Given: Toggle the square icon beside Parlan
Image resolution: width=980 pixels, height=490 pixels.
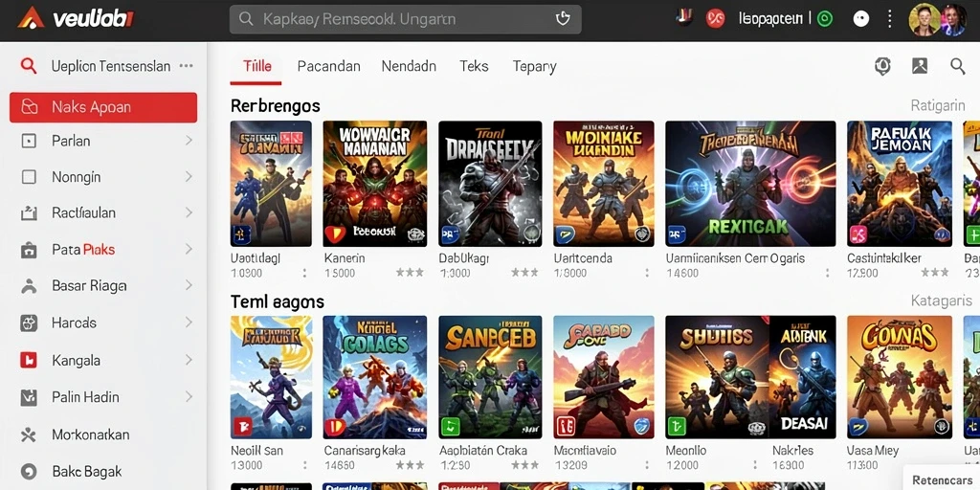Looking at the screenshot, I should pos(29,141).
